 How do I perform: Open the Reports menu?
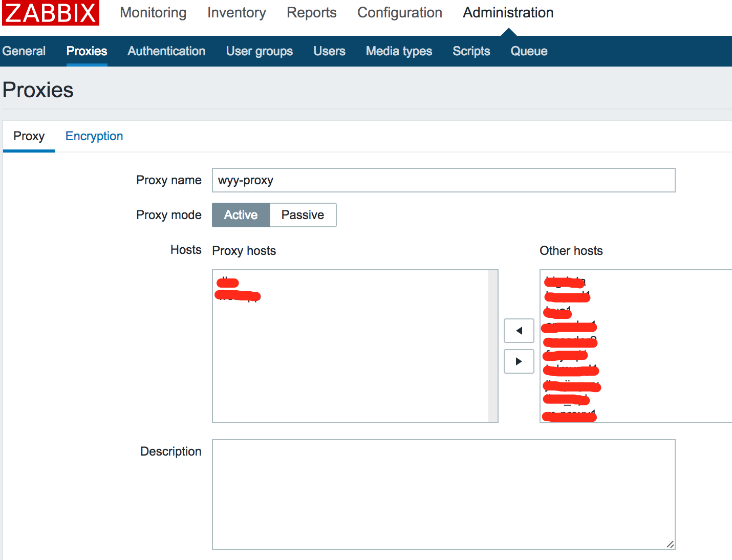pos(312,13)
